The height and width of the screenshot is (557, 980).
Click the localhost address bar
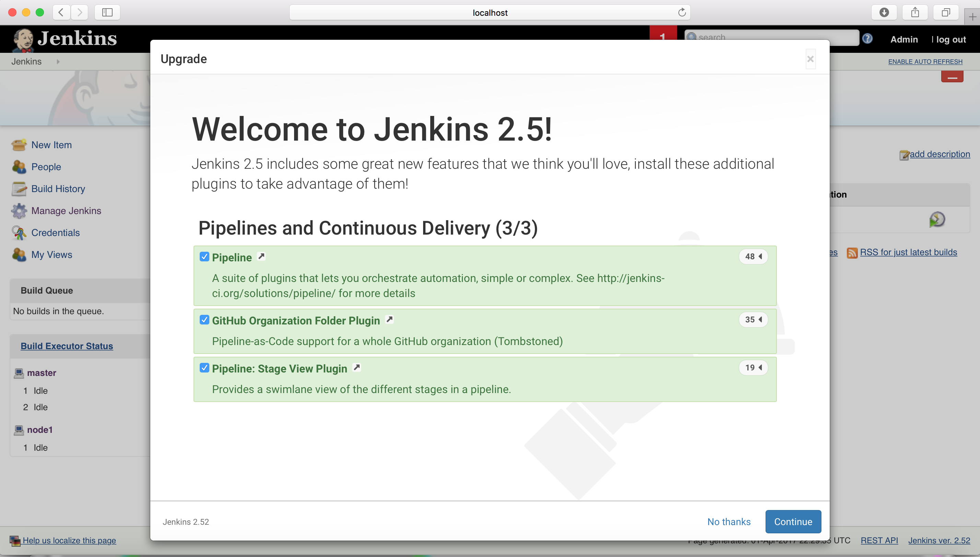click(489, 12)
